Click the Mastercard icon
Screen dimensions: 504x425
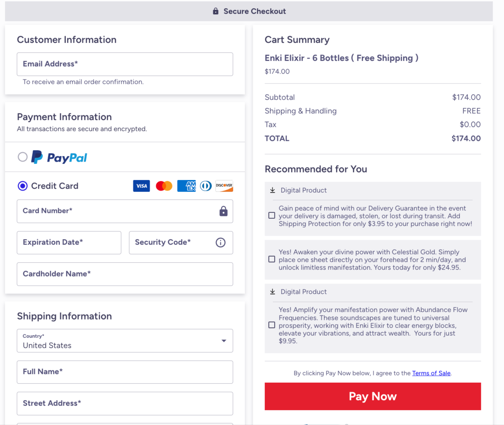point(164,186)
